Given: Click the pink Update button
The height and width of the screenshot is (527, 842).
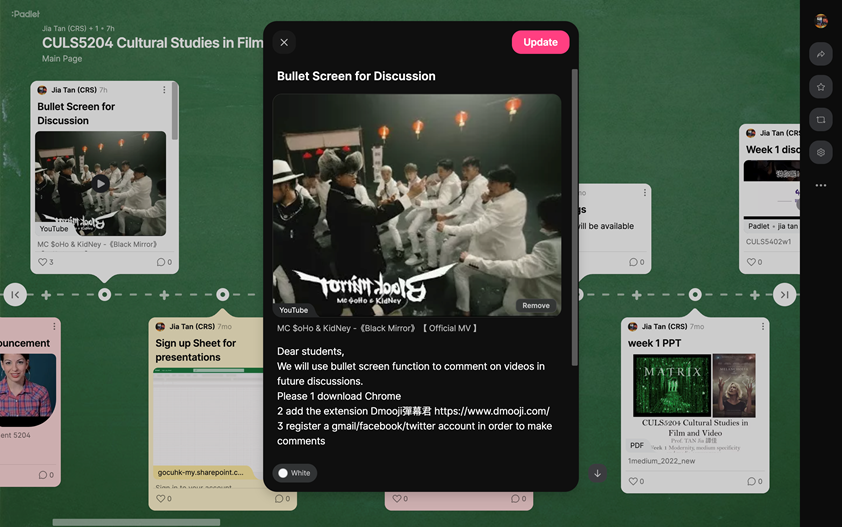Looking at the screenshot, I should pyautogui.click(x=540, y=42).
